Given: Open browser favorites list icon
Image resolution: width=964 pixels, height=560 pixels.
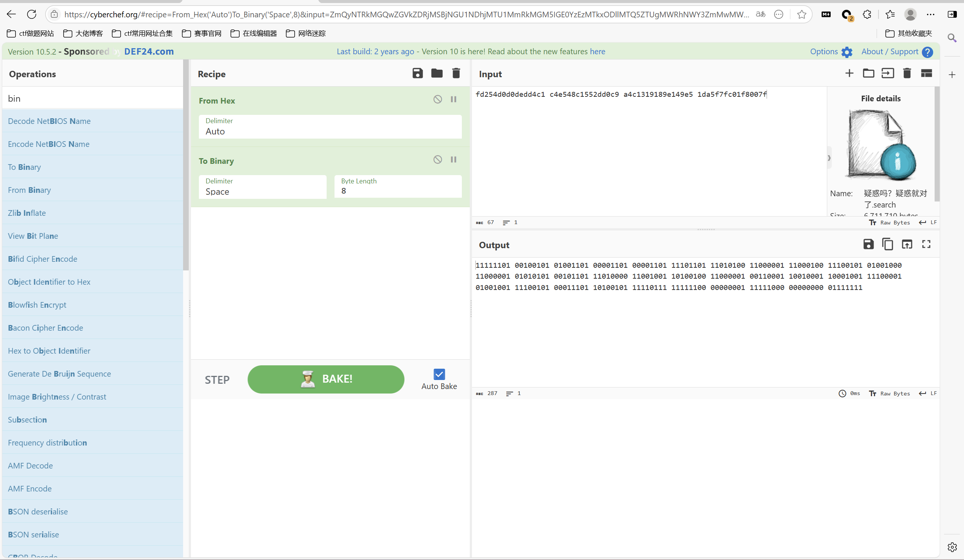Looking at the screenshot, I should 890,15.
